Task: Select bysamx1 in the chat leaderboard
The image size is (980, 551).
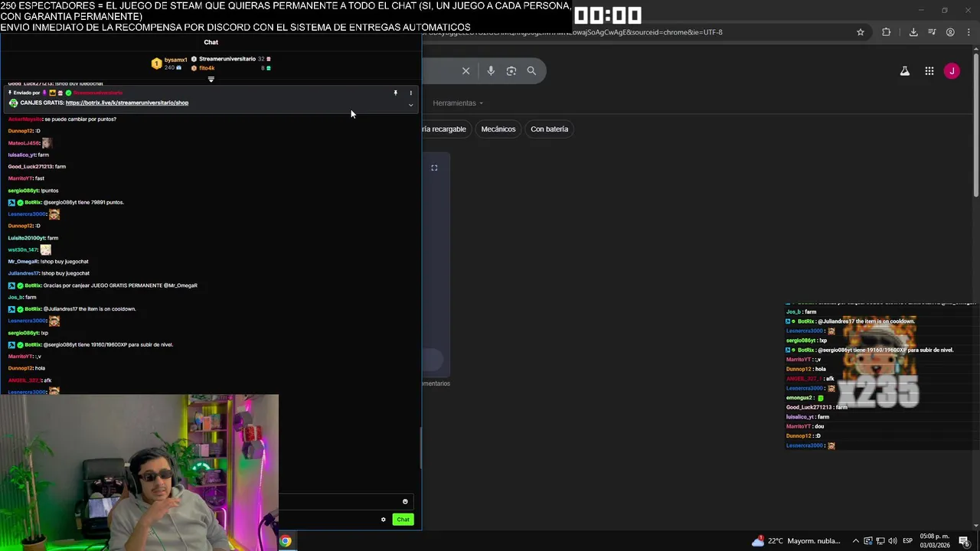Action: 175,60
